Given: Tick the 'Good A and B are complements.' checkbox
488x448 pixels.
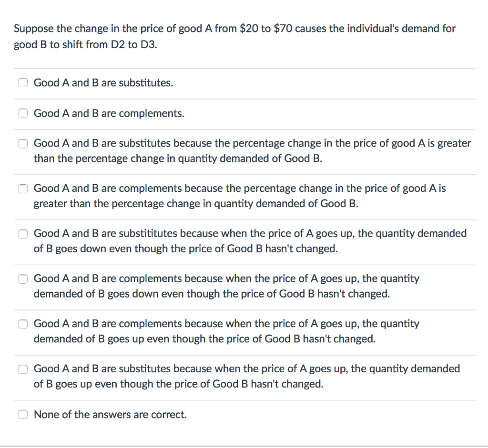Looking at the screenshot, I should [x=23, y=113].
